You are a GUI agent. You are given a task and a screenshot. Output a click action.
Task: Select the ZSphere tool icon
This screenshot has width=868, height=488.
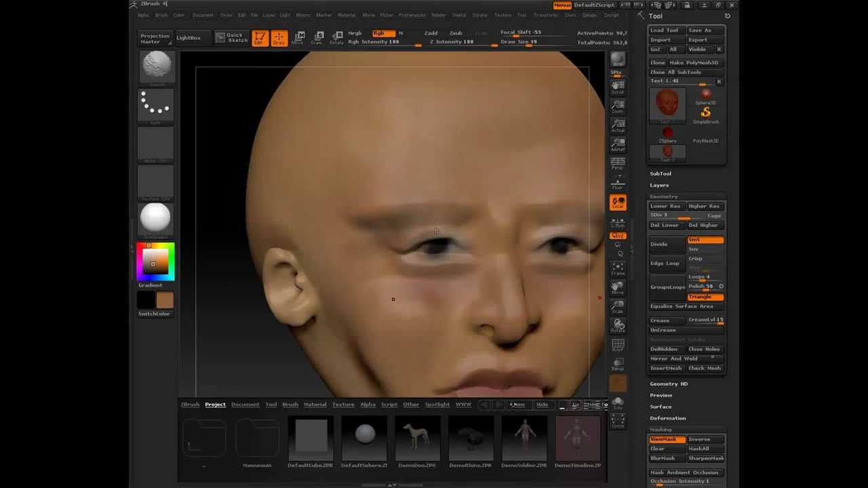click(668, 134)
